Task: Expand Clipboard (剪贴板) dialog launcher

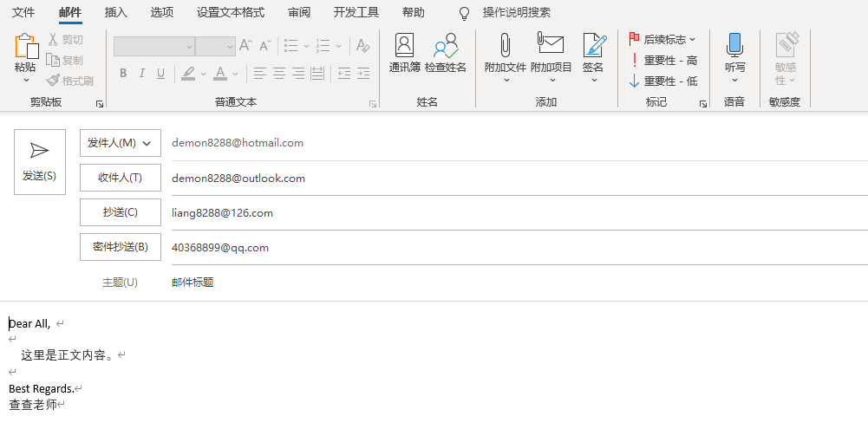Action: click(x=99, y=103)
